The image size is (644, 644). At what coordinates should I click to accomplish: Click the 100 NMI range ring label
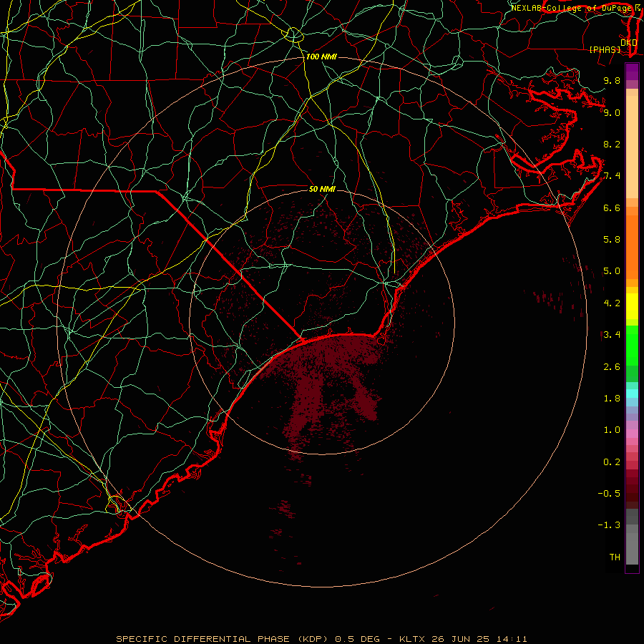coord(321,57)
